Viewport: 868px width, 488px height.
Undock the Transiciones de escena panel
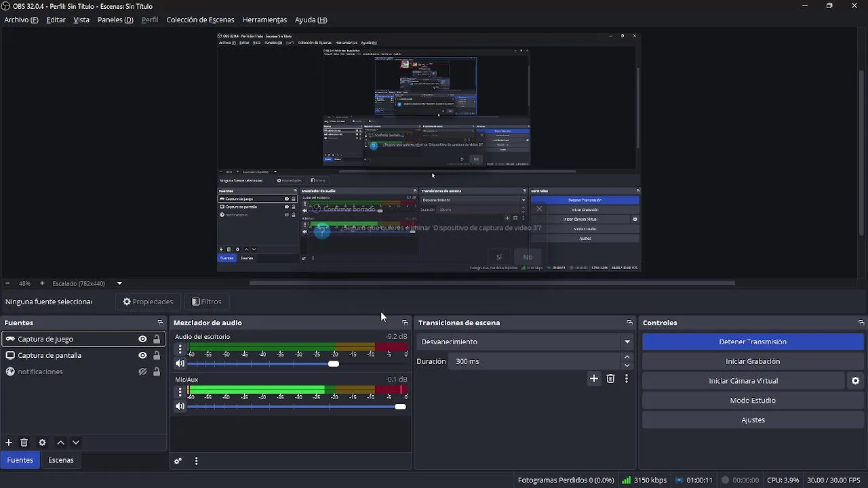pos(629,323)
